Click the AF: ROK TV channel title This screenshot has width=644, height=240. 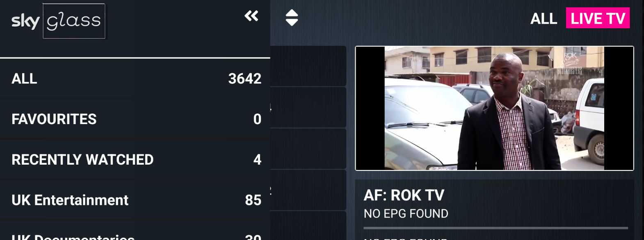(x=404, y=195)
